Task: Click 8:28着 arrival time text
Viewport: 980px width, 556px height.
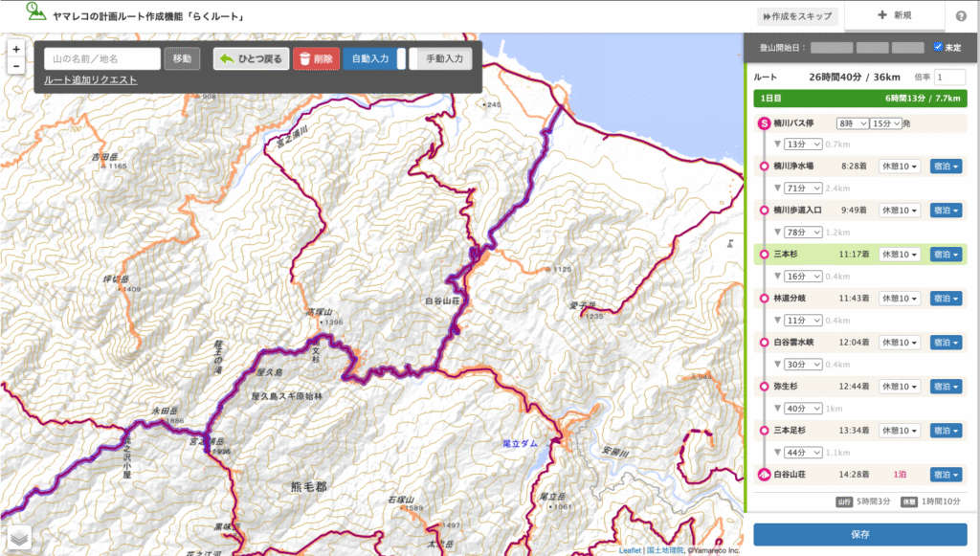Action: pos(854,167)
